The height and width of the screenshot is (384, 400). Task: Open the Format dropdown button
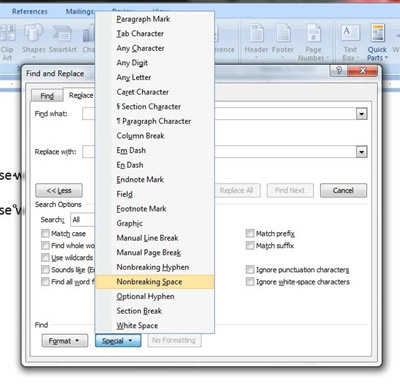[65, 341]
